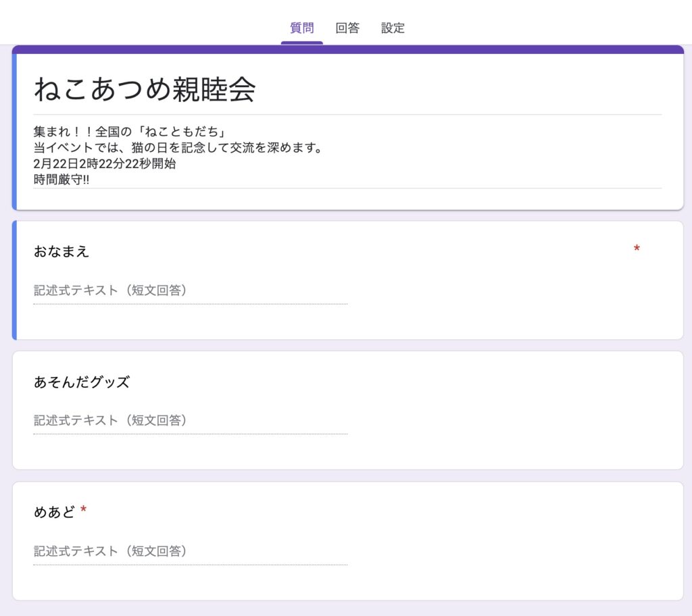Select the めあど question title
The image size is (692, 616).
[x=54, y=512]
